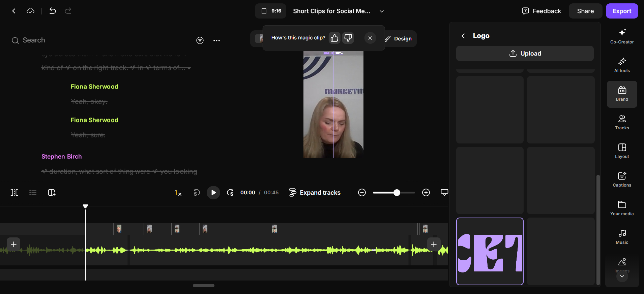The image size is (644, 294).
Task: Open the Captions panel
Action: [x=622, y=180]
